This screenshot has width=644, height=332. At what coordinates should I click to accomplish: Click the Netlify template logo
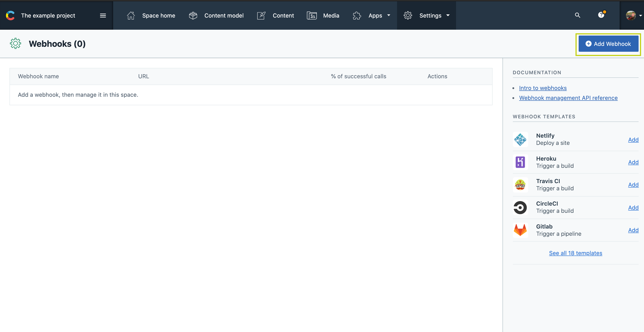tap(520, 139)
